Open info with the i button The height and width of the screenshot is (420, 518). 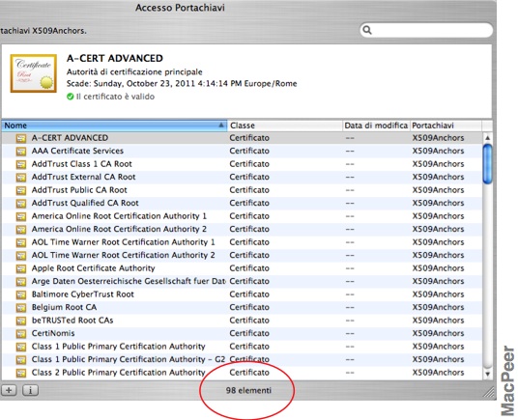30,390
